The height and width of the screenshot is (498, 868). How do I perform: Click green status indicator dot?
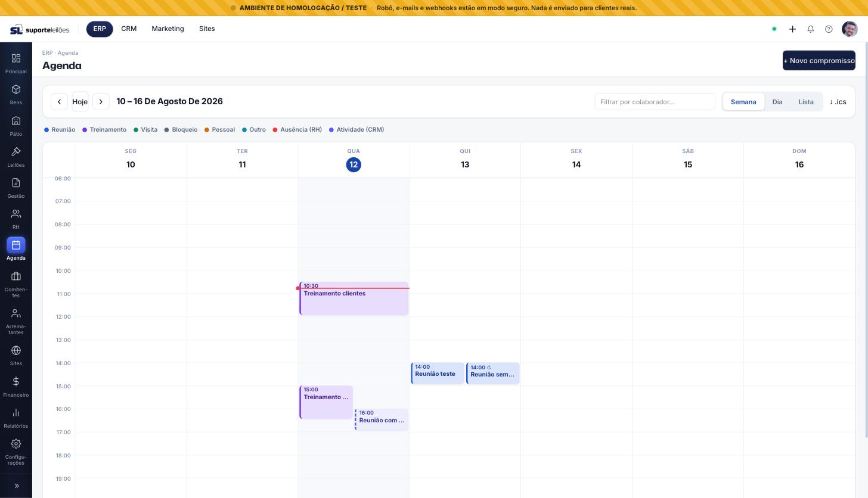tap(774, 29)
